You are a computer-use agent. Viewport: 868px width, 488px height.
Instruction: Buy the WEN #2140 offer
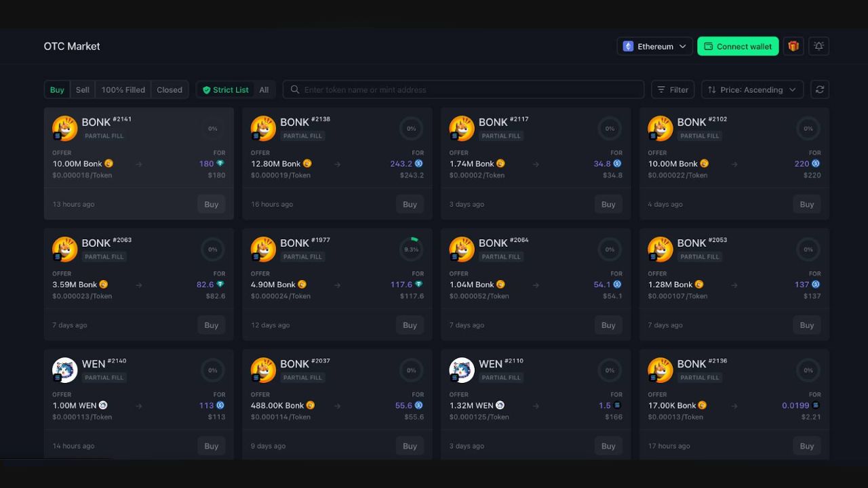(x=212, y=446)
